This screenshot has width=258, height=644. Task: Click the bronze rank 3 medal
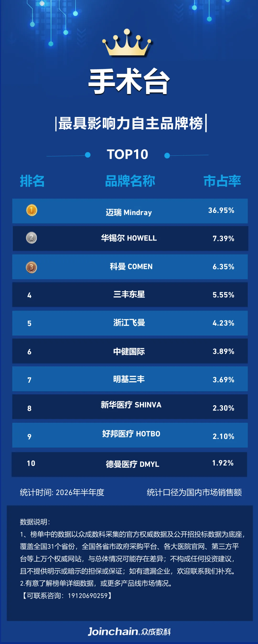31,267
